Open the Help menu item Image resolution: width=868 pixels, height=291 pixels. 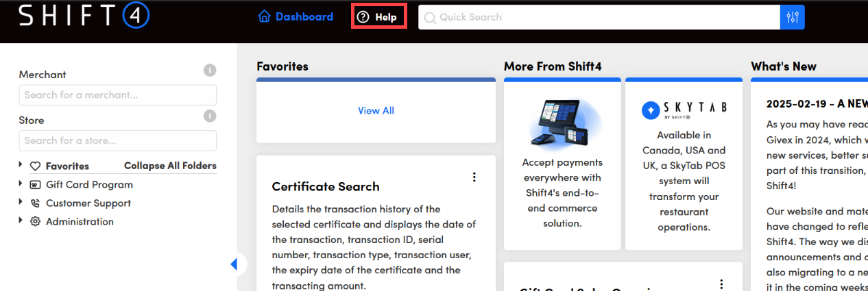tap(378, 17)
